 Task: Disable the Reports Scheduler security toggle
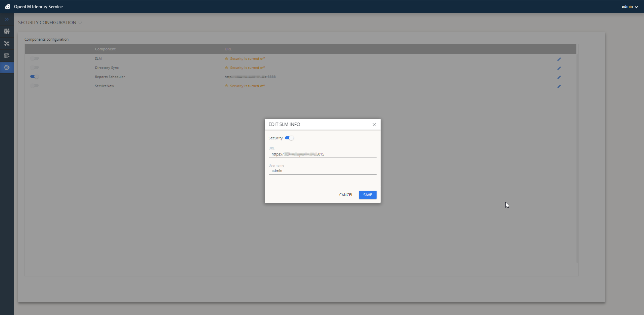[35, 77]
